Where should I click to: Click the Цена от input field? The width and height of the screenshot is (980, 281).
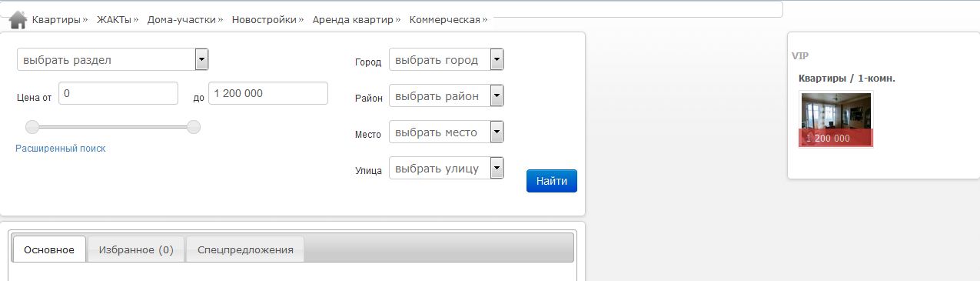(x=118, y=93)
